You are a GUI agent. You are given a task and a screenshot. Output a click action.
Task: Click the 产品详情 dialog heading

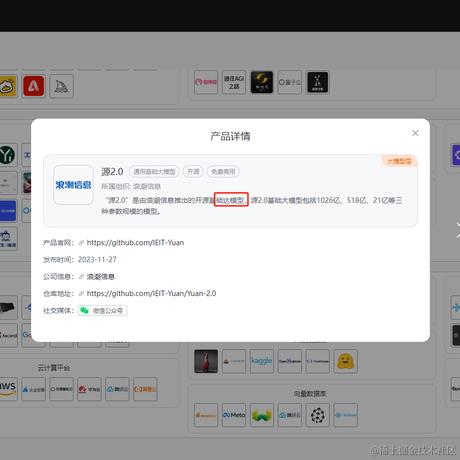coord(230,136)
